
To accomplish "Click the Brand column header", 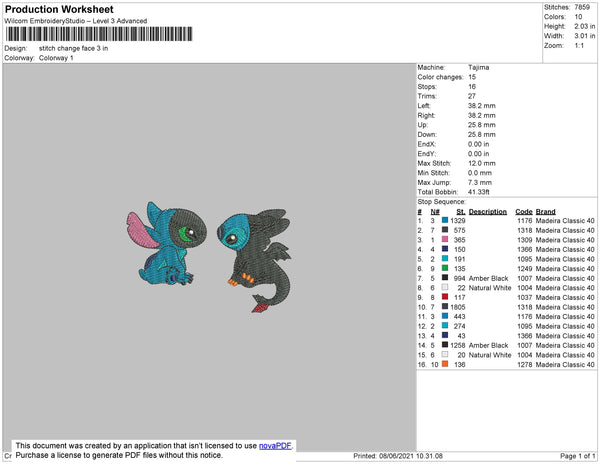I will click(545, 212).
